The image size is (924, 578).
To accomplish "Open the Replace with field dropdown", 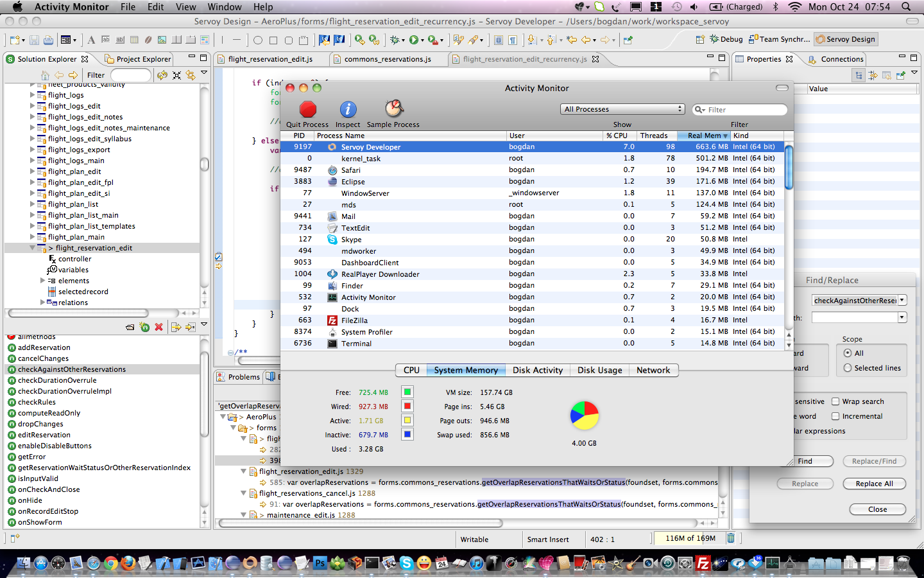I will click(x=902, y=317).
